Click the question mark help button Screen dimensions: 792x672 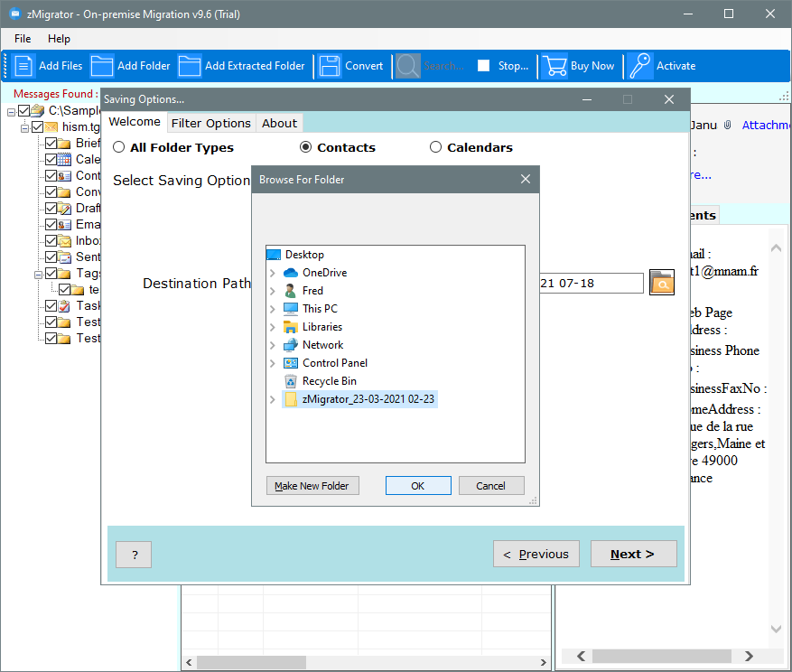(x=134, y=555)
